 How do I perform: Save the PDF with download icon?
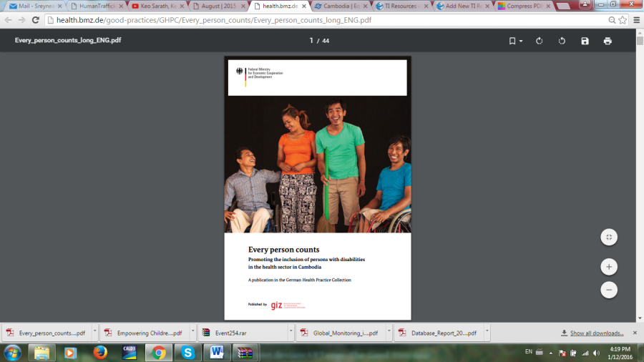pos(585,41)
